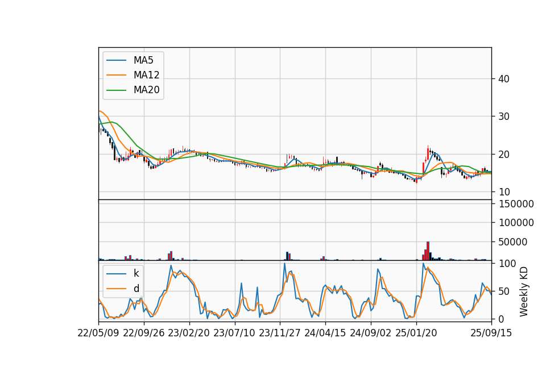The image size is (546, 392).
Task: Click the volume axis value 150000
Action: click(516, 204)
